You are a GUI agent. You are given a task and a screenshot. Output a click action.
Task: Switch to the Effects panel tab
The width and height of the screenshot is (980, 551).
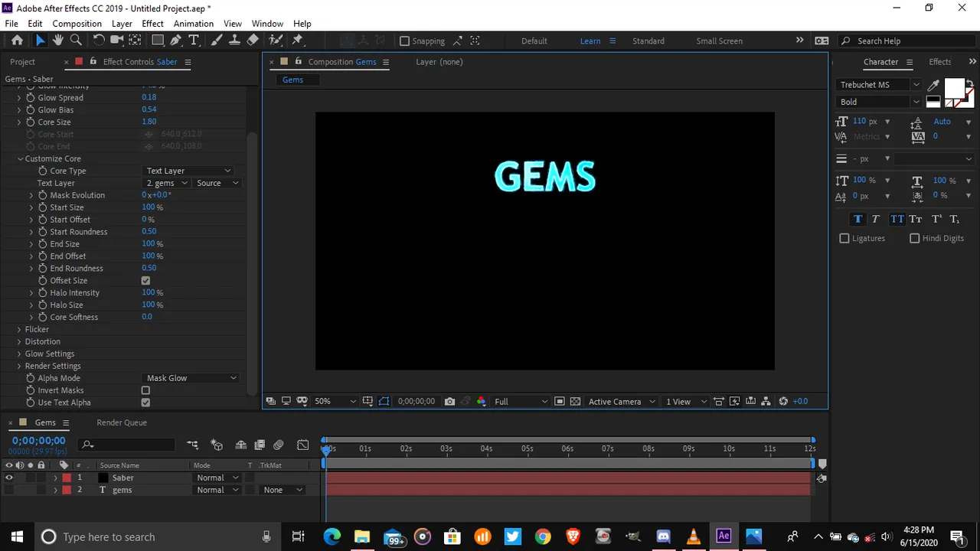point(939,62)
